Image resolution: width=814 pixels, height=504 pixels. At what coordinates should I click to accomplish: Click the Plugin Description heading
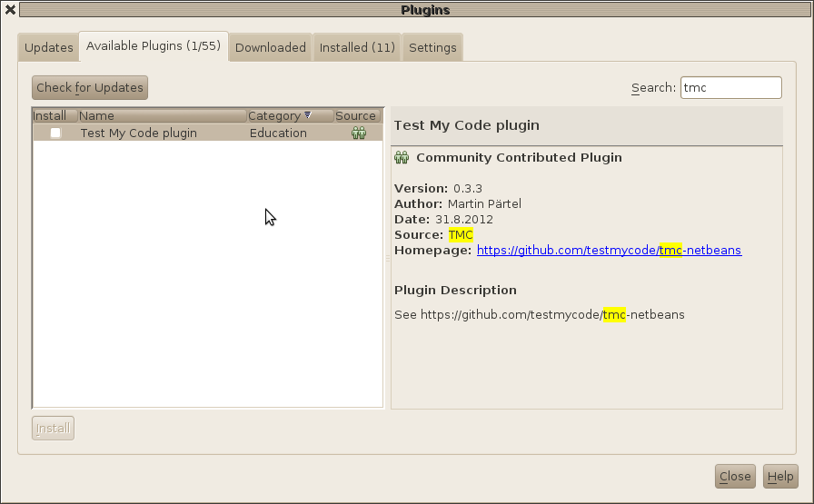[x=455, y=291]
